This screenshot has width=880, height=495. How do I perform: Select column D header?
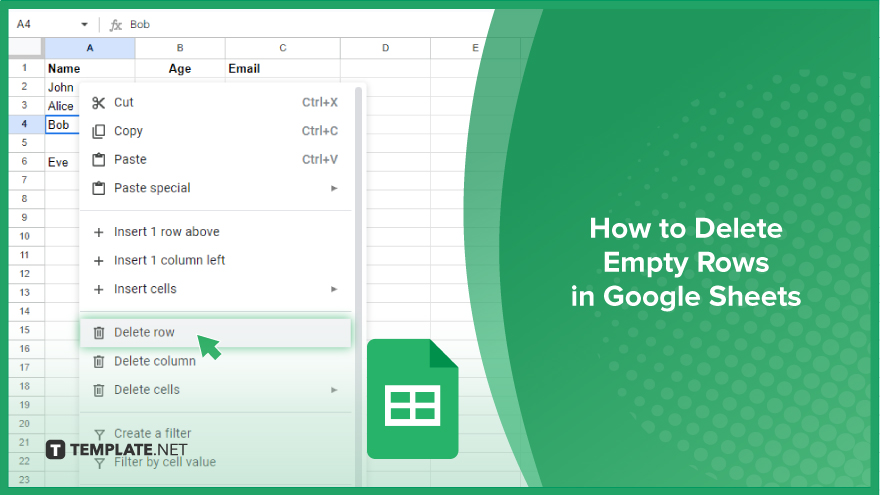(386, 48)
